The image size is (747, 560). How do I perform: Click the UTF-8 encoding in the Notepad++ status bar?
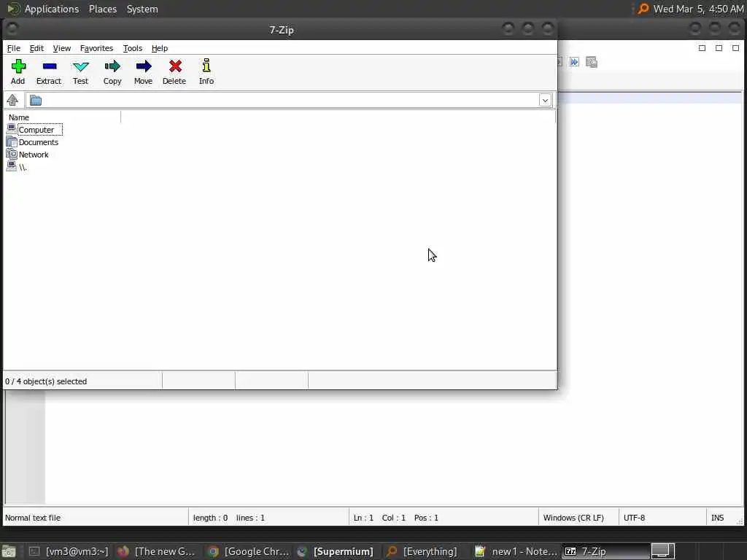point(634,518)
